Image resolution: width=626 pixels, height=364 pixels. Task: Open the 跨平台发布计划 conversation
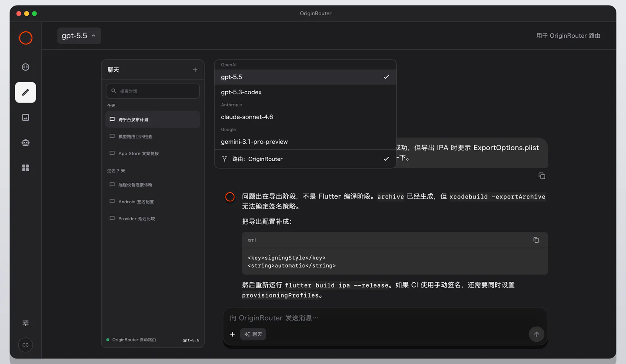pyautogui.click(x=153, y=119)
